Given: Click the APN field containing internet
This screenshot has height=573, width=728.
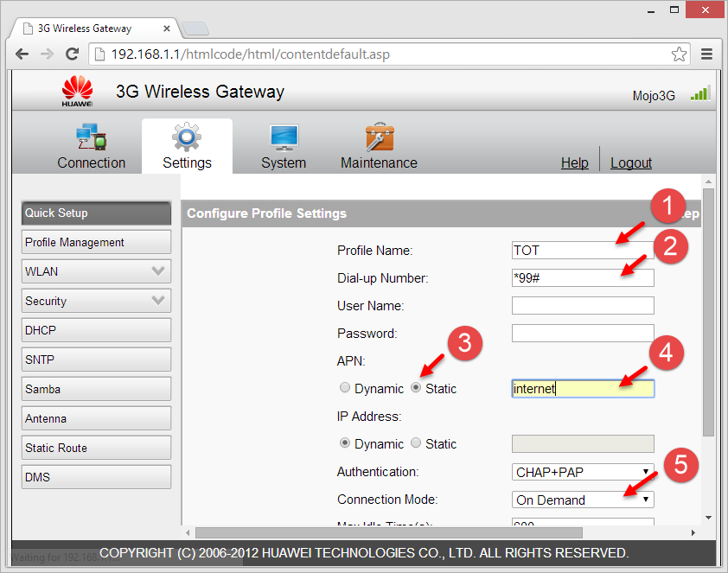Looking at the screenshot, I should coord(583,388).
